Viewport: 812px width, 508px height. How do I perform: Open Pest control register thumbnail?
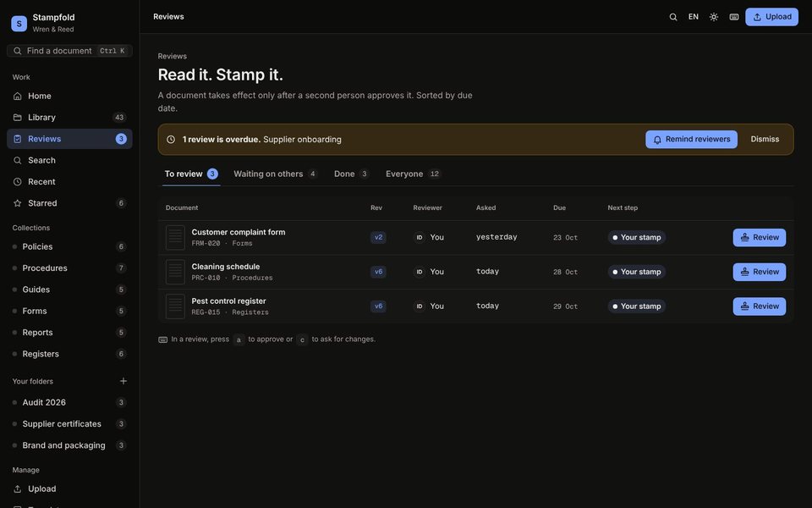coord(175,306)
